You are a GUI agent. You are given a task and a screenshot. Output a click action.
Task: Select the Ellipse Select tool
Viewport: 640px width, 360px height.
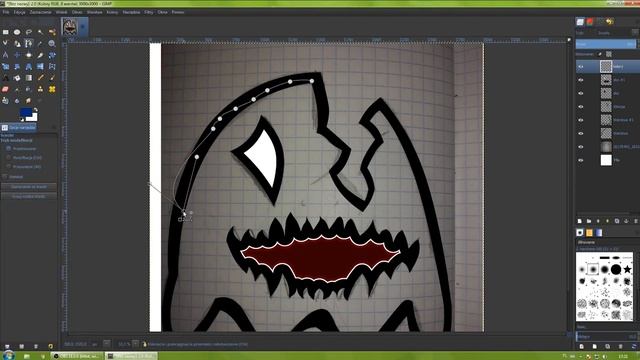coord(17,32)
